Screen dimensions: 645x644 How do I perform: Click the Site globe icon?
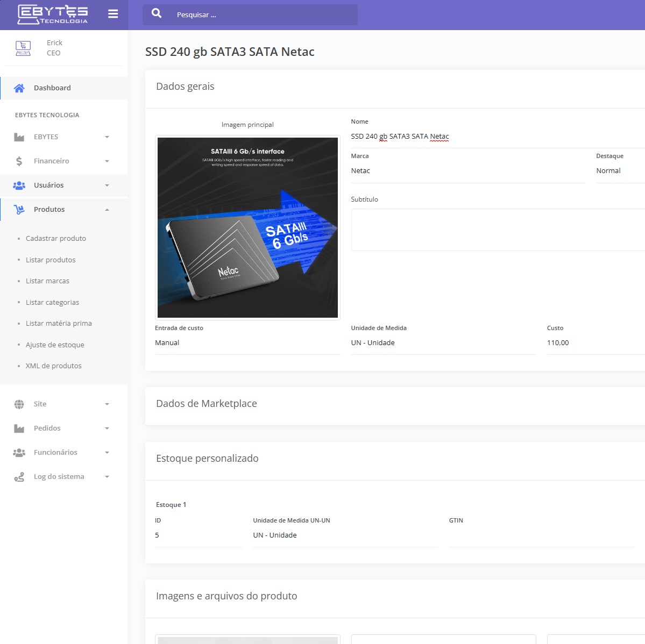pyautogui.click(x=19, y=404)
